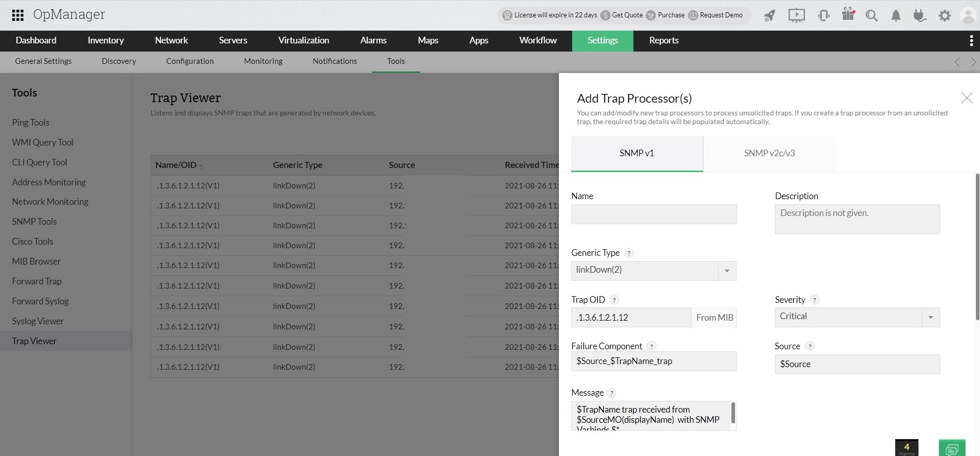Click the right navigation arrow
This screenshot has width=980, height=456.
(973, 62)
